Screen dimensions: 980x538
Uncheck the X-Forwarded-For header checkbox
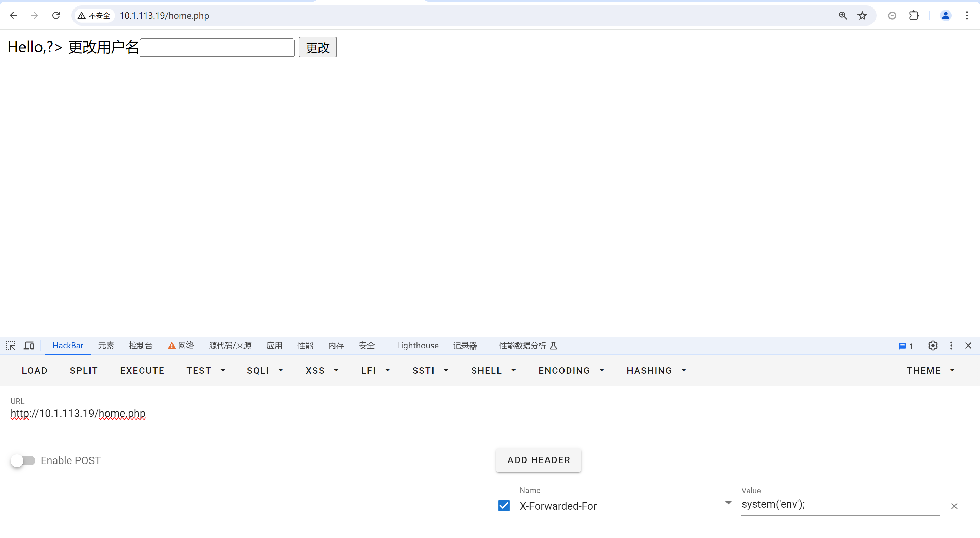tap(504, 506)
